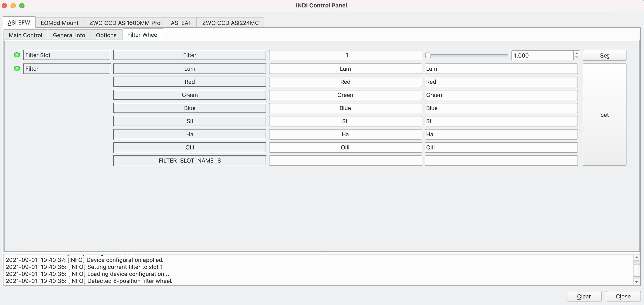The image size is (644, 305).
Task: Increment the filter slot value stepper up
Action: coord(576,53)
